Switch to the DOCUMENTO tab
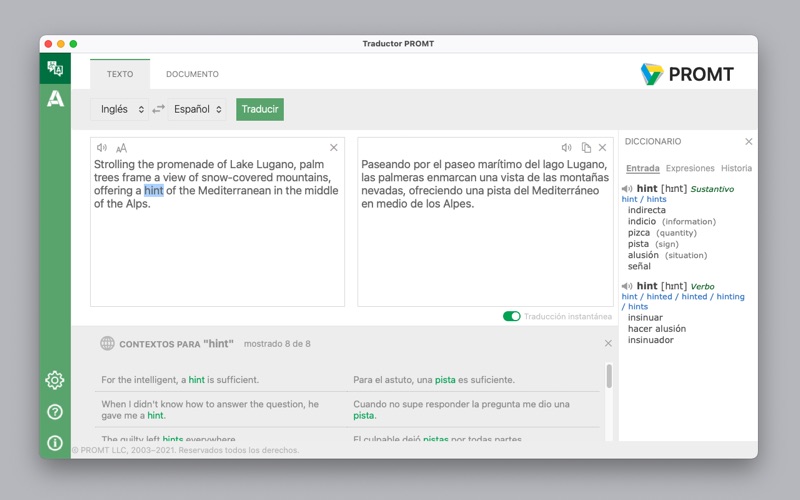 pyautogui.click(x=192, y=74)
